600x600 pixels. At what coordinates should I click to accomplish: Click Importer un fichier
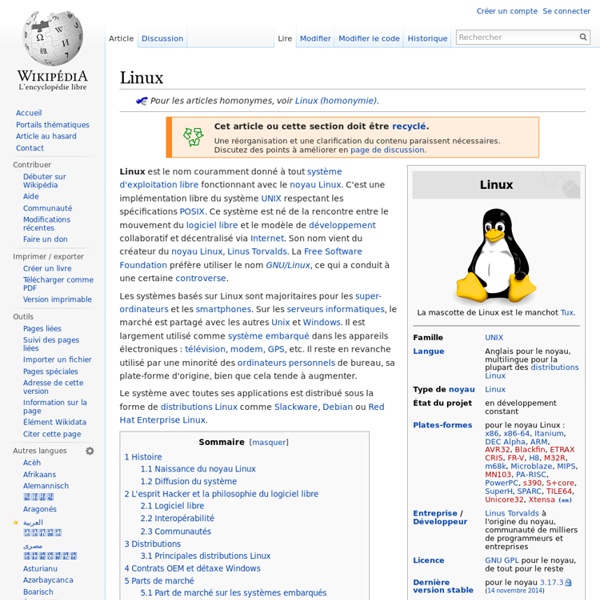coord(57,360)
